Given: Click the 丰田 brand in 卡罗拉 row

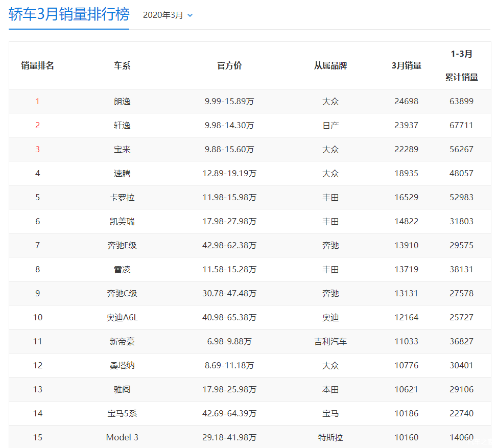Looking at the screenshot, I should pos(330,198).
